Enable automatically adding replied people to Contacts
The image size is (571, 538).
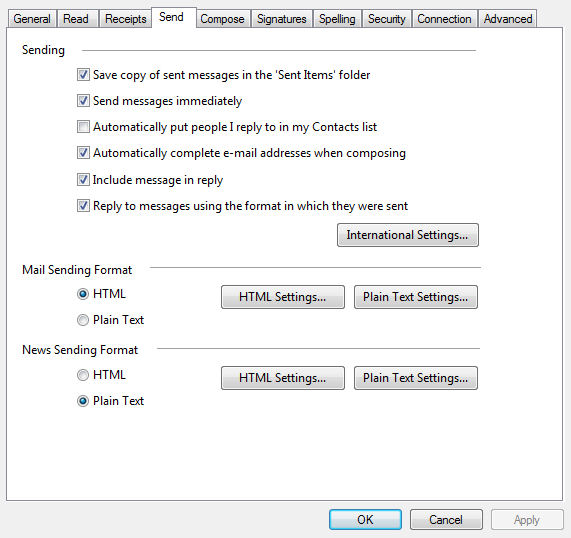click(x=83, y=127)
